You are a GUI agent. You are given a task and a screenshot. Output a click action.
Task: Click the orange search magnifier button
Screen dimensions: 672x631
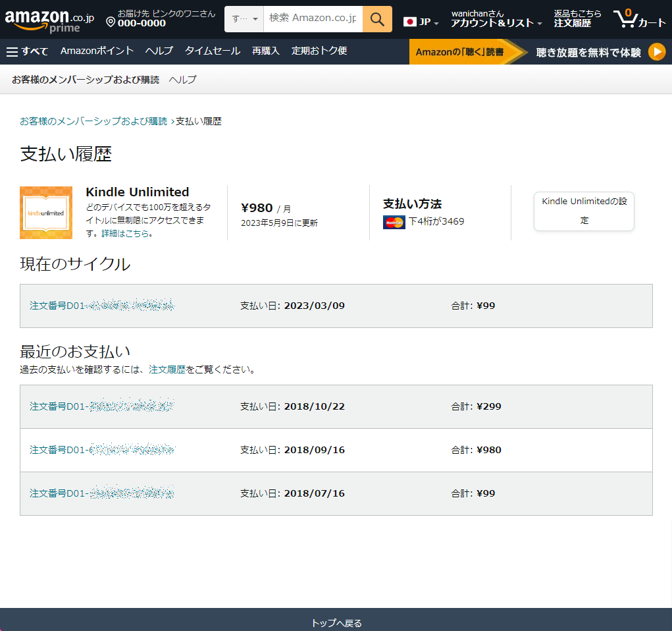pyautogui.click(x=377, y=19)
